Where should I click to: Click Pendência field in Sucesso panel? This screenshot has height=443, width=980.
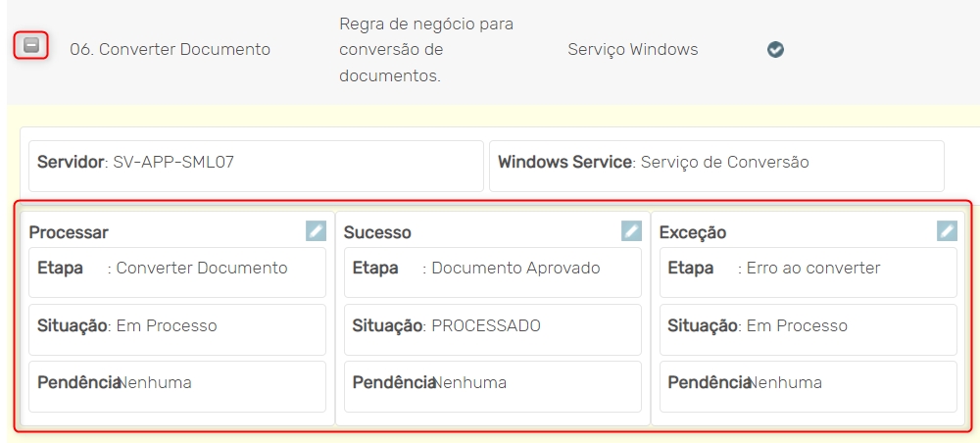pyautogui.click(x=493, y=385)
